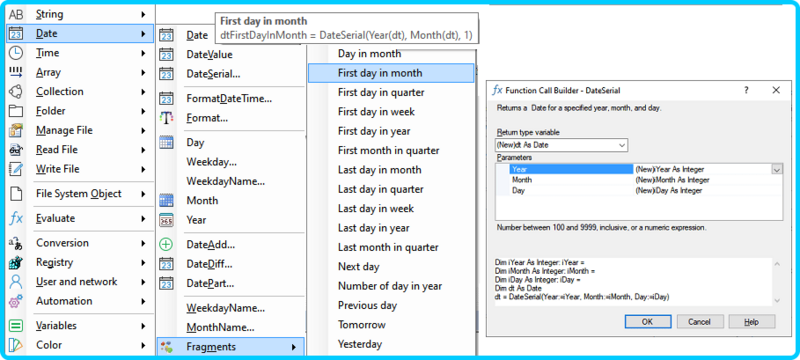Expand the Time submenu arrow
The height and width of the screenshot is (360, 800).
[144, 53]
